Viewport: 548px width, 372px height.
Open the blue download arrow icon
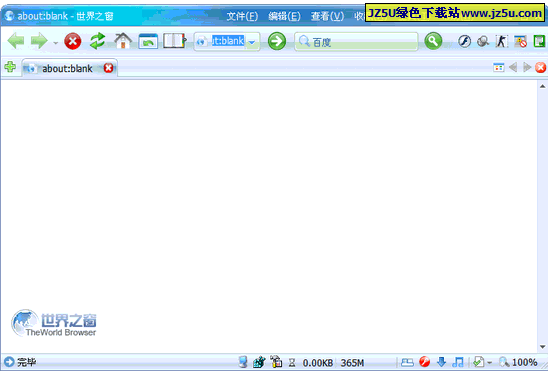[x=442, y=362]
